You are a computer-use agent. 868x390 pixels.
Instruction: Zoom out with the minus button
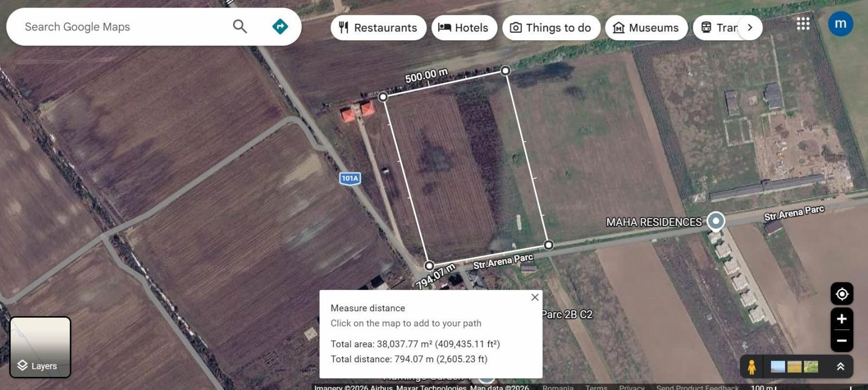[842, 341]
